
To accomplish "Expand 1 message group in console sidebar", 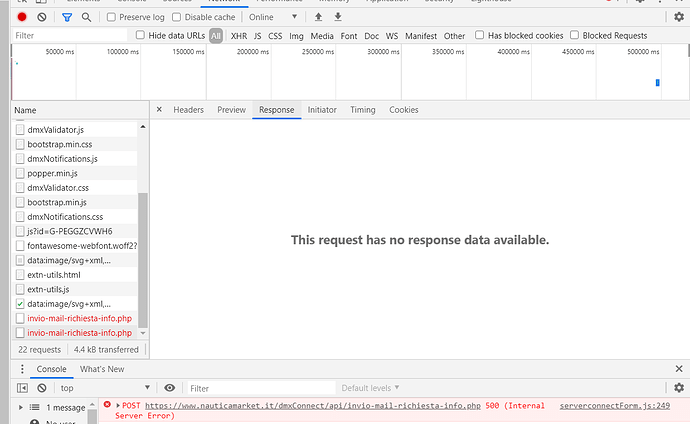I will tap(20, 407).
